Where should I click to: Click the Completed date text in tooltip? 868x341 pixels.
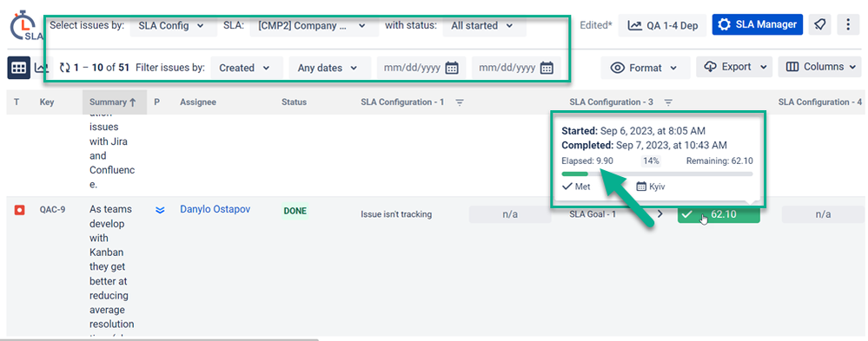point(644,146)
